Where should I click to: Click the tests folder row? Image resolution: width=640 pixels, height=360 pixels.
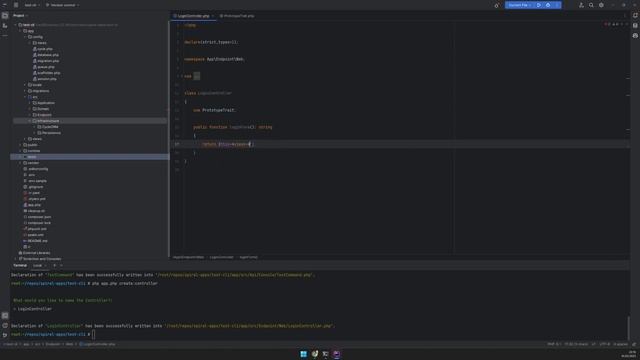[x=89, y=157]
